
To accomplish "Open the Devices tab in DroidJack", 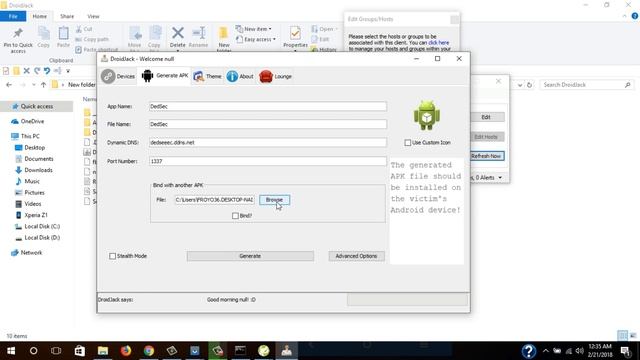I will coord(118,76).
